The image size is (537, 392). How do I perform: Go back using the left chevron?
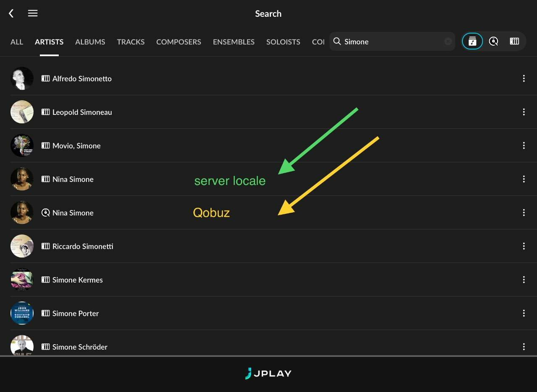(11, 13)
